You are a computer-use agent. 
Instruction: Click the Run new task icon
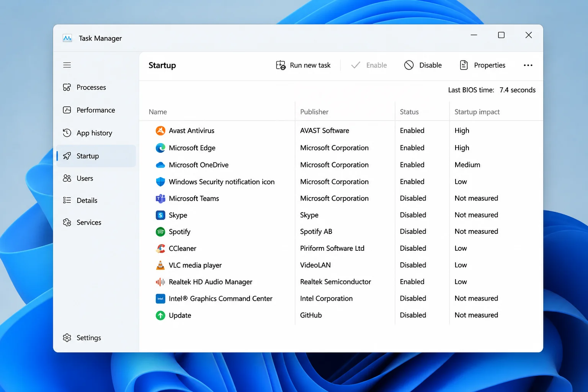tap(281, 65)
